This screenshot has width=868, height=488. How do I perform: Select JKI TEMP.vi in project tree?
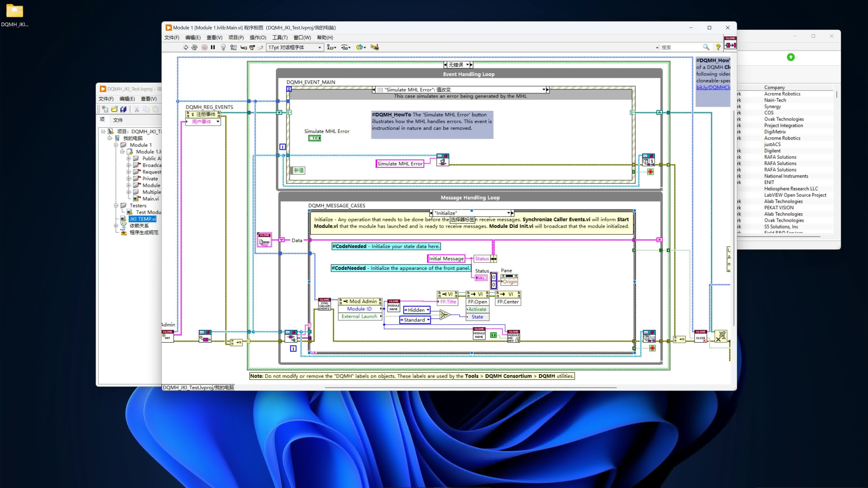(x=143, y=219)
